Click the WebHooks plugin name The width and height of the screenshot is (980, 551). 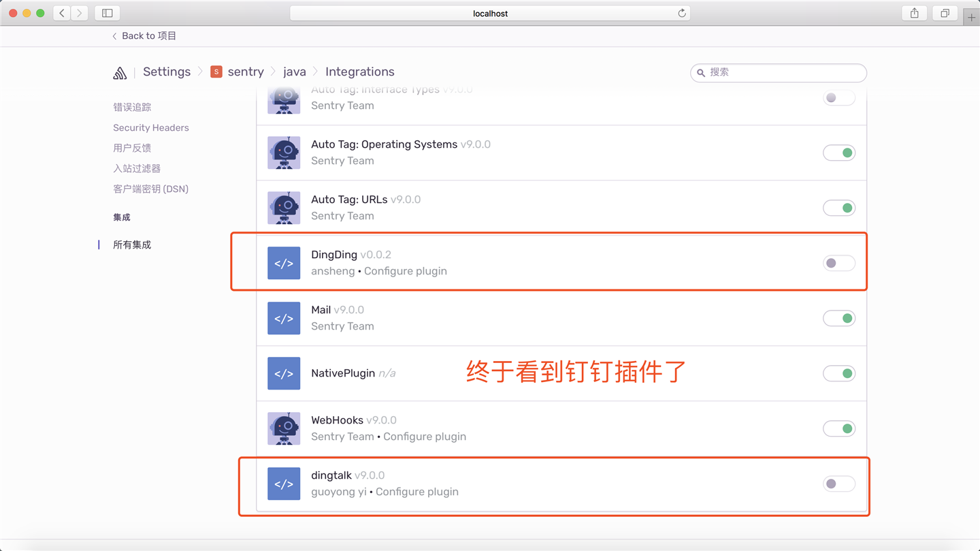(x=337, y=420)
